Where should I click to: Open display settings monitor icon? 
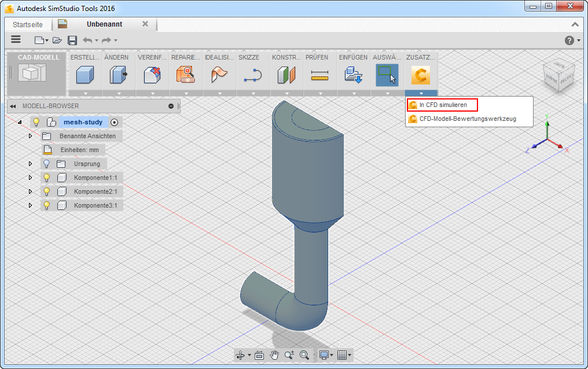[x=324, y=355]
